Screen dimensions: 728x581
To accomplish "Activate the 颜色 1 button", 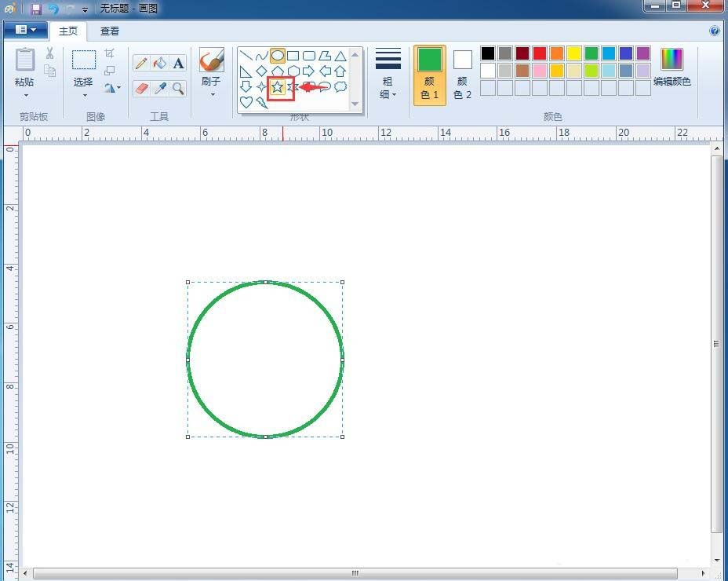I will (430, 75).
